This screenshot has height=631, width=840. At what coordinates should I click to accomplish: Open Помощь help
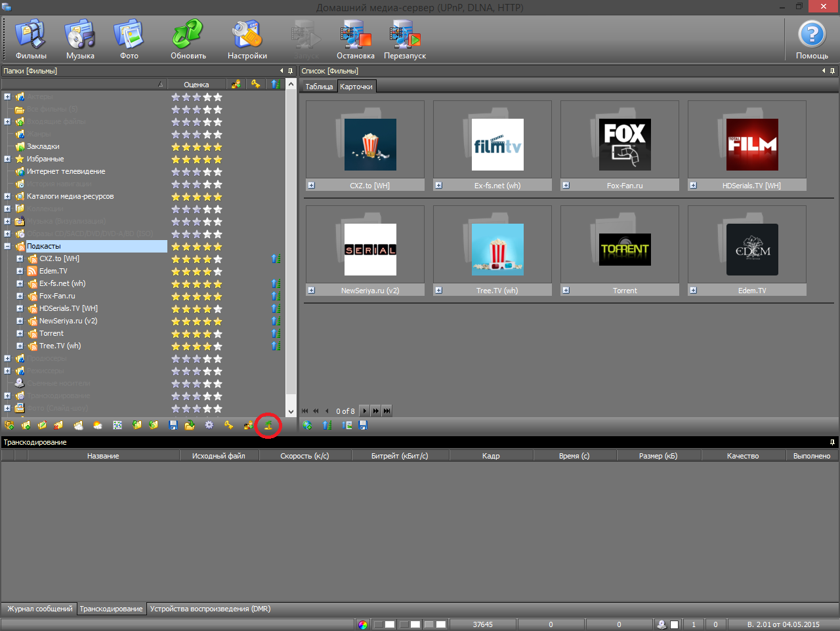click(x=811, y=39)
